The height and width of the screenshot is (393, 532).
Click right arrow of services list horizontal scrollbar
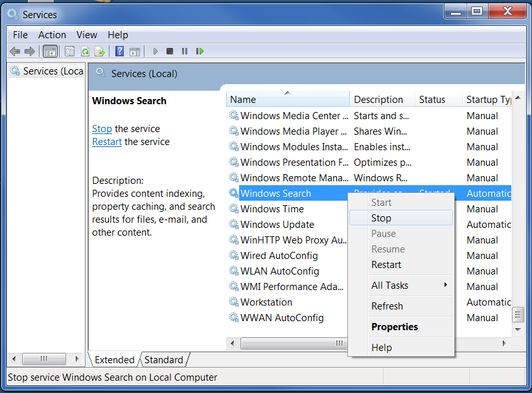coord(504,343)
